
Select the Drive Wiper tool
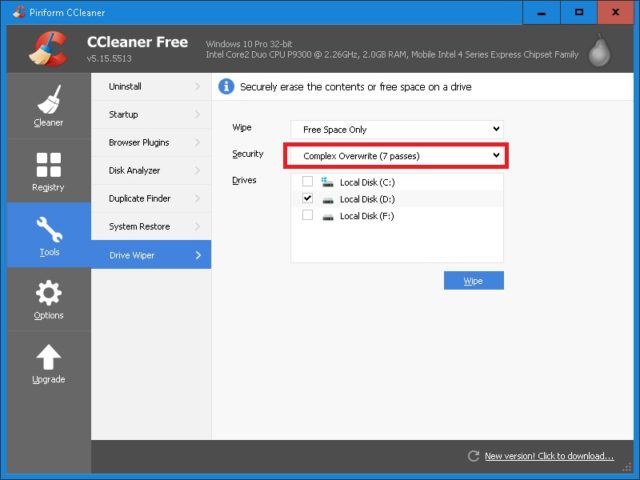(151, 255)
